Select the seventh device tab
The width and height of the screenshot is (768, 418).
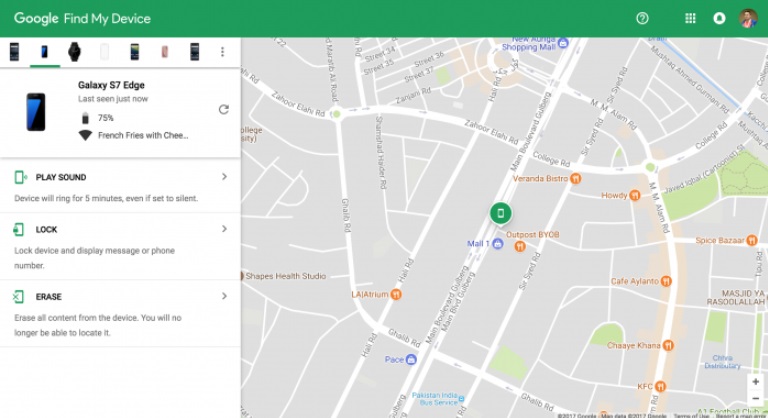[194, 51]
